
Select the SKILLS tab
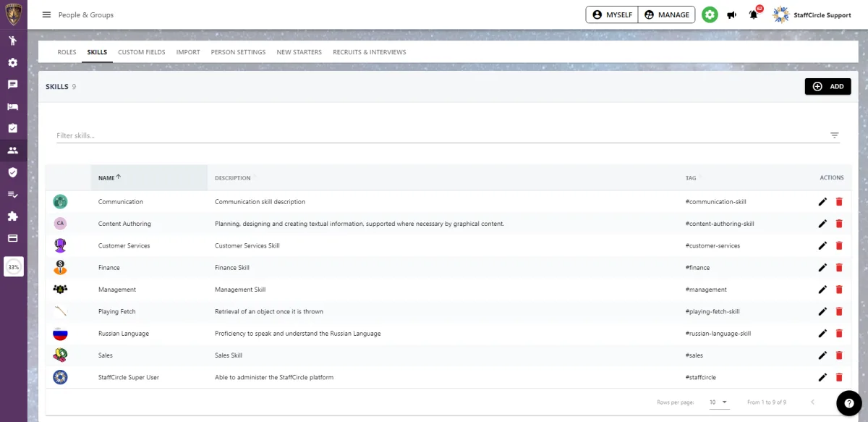[97, 52]
